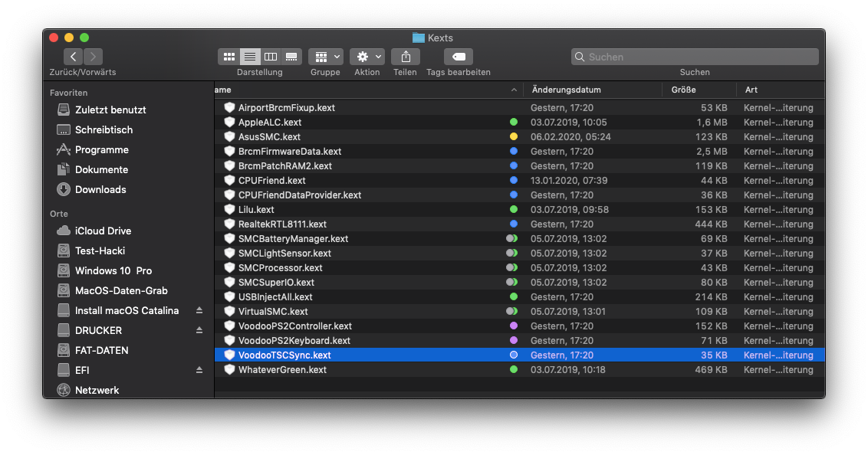This screenshot has width=868, height=455.
Task: Click date 06.02.2020, 05:24 of AsusSMC.kext
Action: pos(570,136)
